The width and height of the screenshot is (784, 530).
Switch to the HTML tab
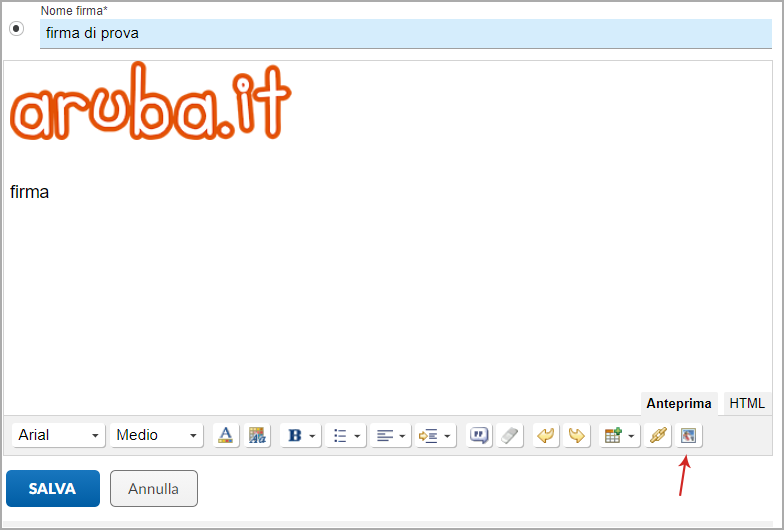(x=747, y=404)
